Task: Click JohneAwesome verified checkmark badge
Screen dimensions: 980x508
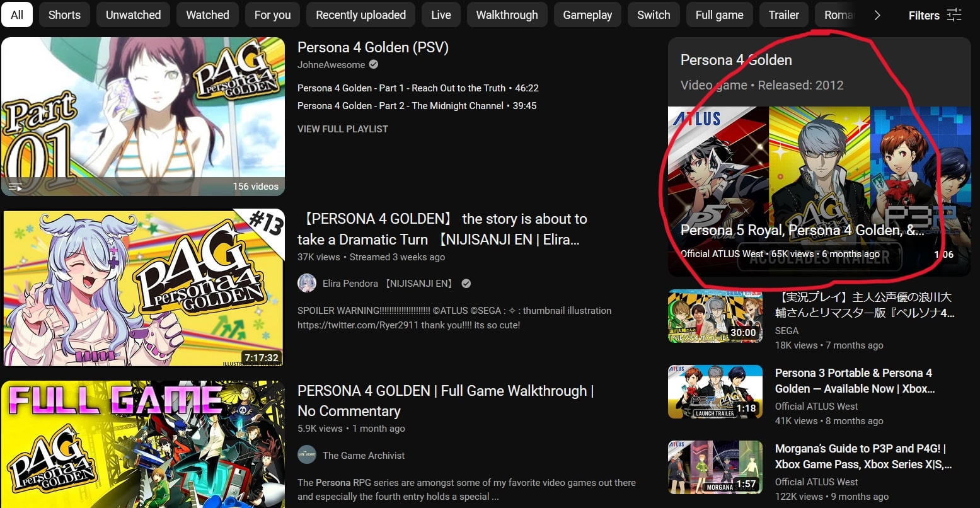Action: click(373, 64)
